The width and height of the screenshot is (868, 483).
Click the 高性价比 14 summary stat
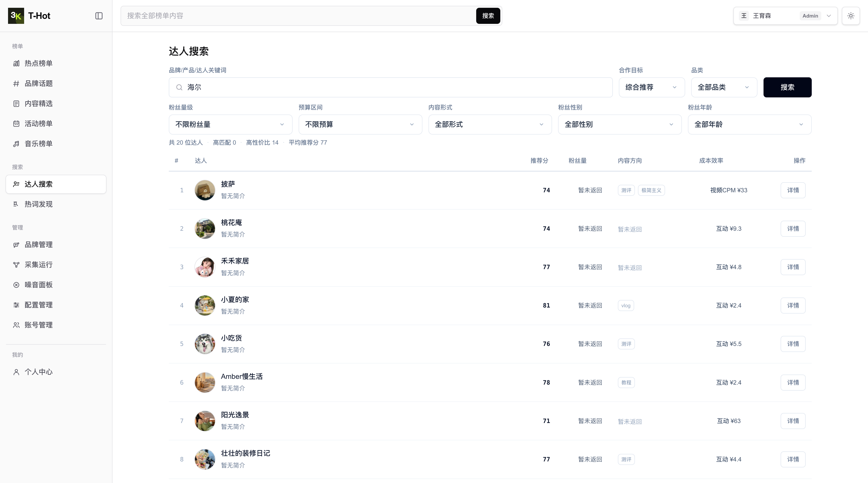point(262,143)
